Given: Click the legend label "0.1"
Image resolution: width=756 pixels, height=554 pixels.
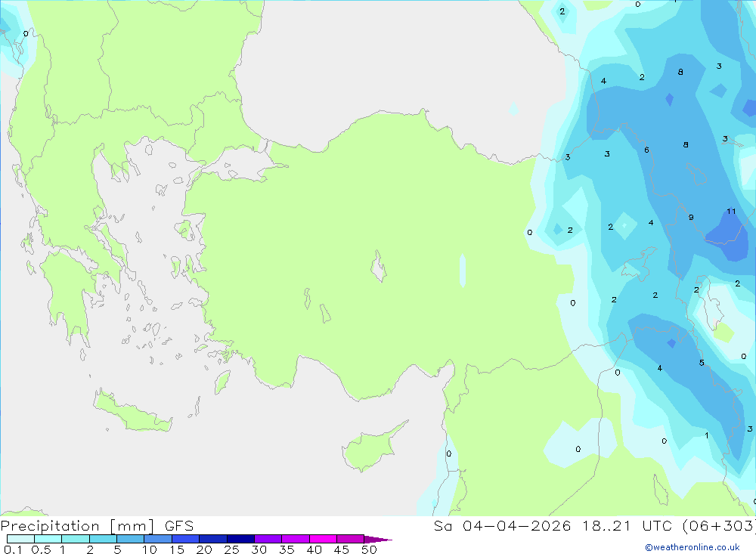Looking at the screenshot, I should click(x=13, y=549).
